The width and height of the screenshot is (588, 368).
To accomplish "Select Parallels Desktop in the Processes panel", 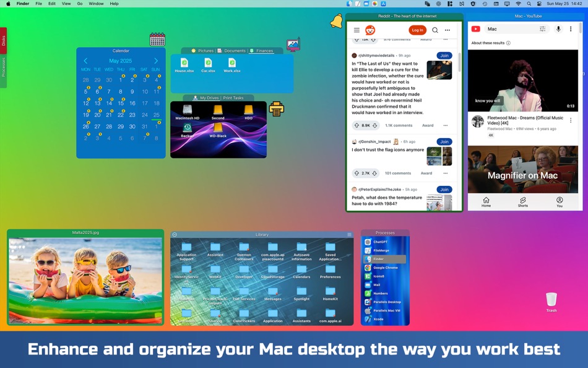I will pos(385,303).
